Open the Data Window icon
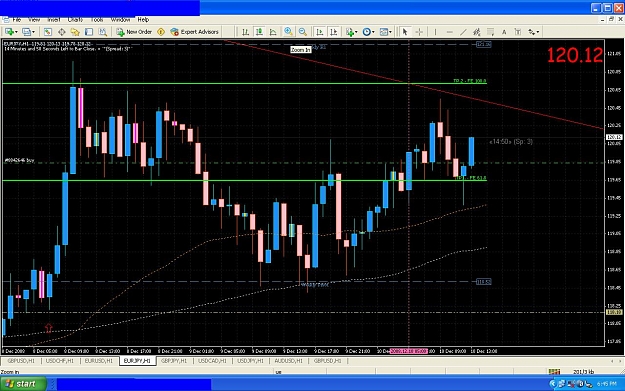Viewport: 625px width, 391px height. 61,32
